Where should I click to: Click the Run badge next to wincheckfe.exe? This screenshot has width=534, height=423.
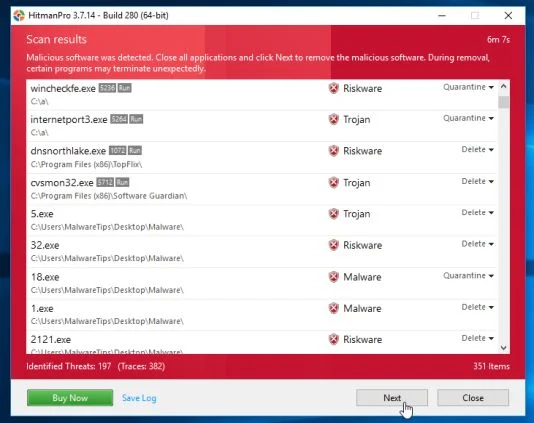124,88
